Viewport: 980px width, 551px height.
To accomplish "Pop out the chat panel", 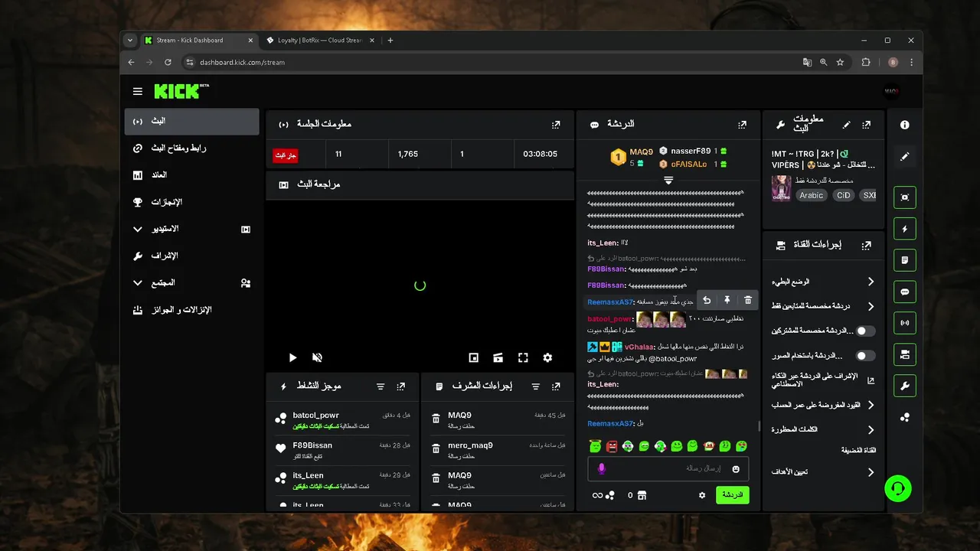I will click(x=742, y=125).
